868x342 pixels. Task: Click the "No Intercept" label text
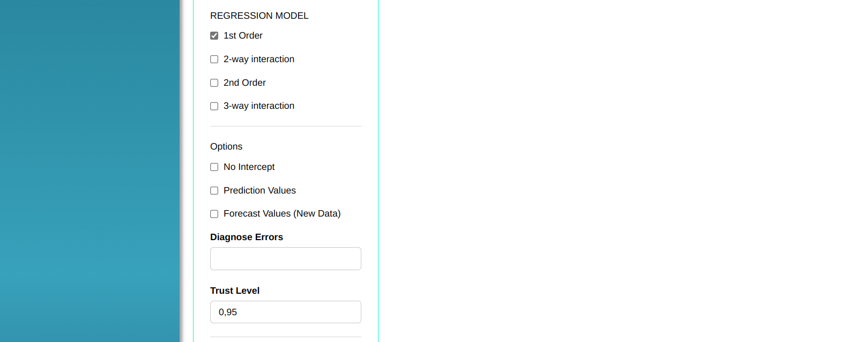[249, 167]
